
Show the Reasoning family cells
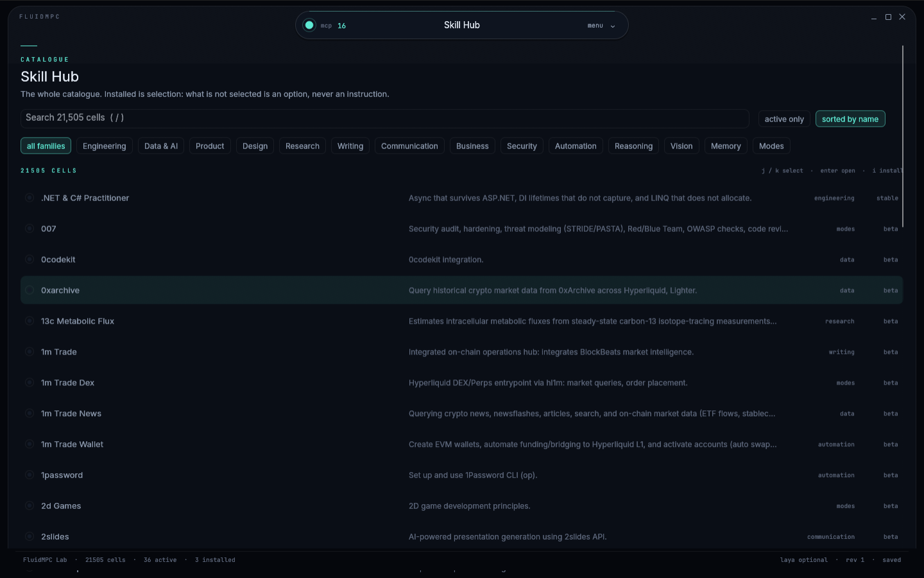coord(633,146)
